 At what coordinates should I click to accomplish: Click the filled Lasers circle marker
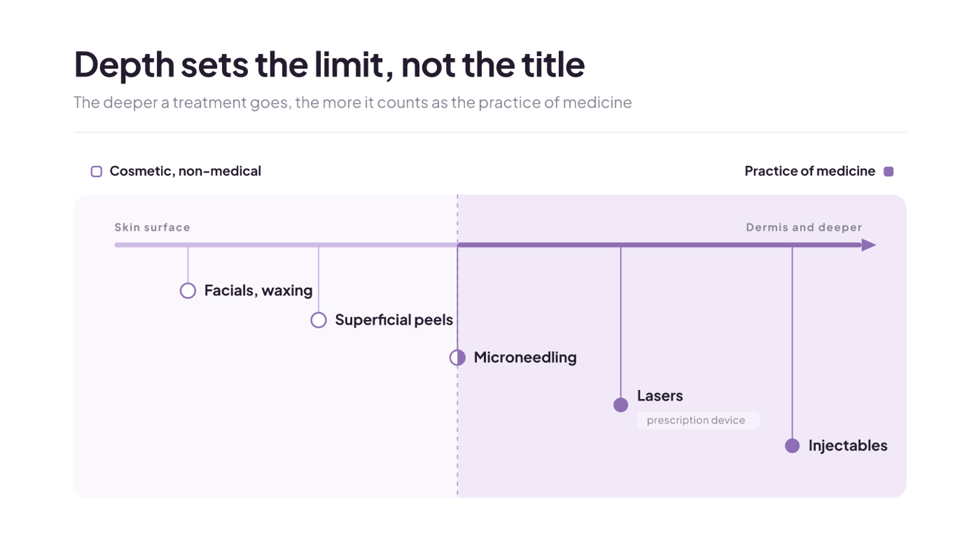click(x=621, y=405)
